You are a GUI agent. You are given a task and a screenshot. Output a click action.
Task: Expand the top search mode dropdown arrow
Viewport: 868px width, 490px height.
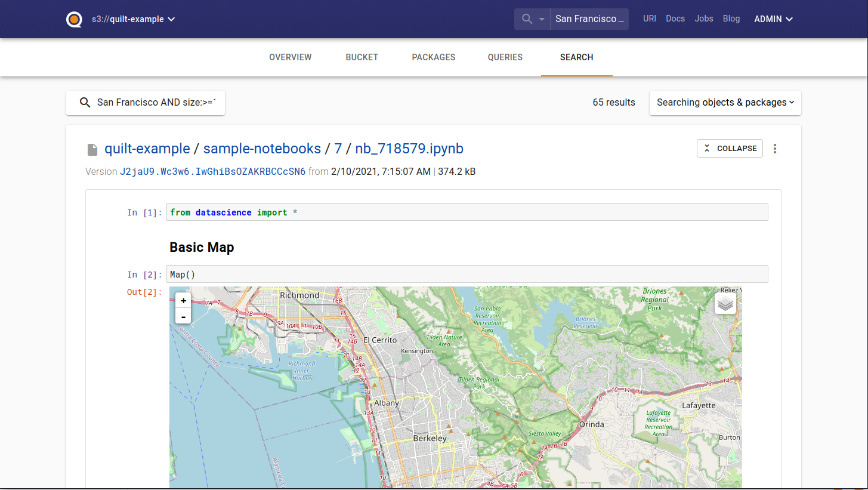click(x=542, y=19)
